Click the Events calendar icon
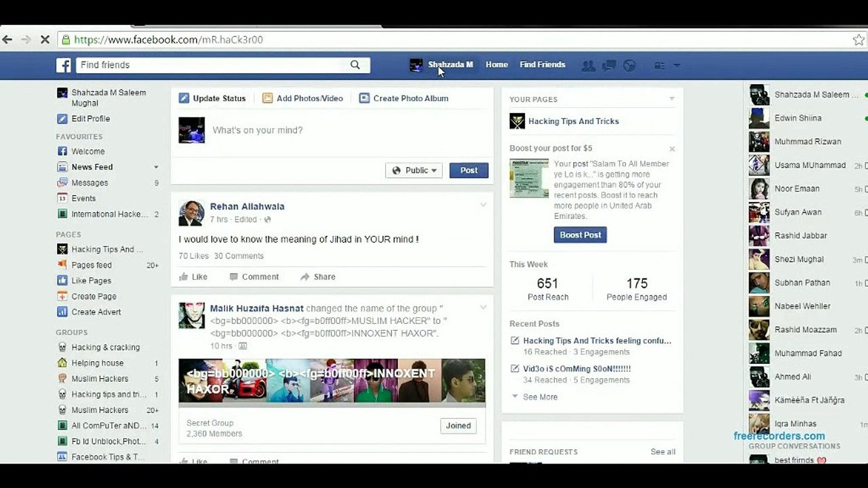The height and width of the screenshot is (488, 868). [62, 199]
